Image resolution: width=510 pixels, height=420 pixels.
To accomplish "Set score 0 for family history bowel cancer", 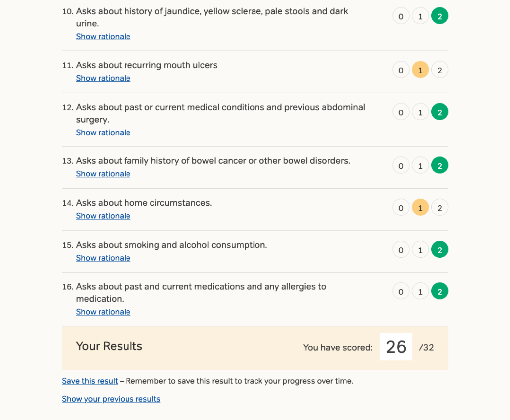I will point(401,166).
